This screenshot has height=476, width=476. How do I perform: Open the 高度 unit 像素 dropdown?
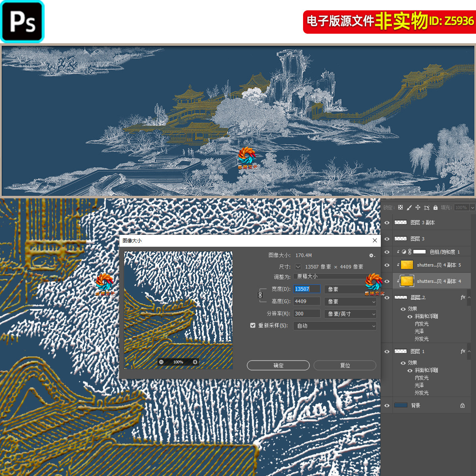pyautogui.click(x=350, y=301)
